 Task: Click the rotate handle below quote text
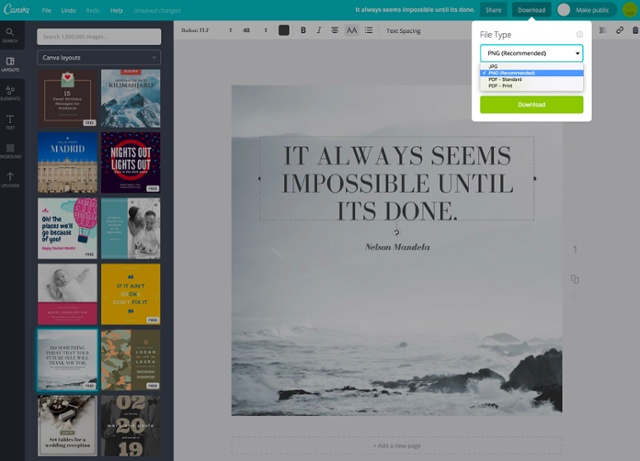click(x=396, y=232)
